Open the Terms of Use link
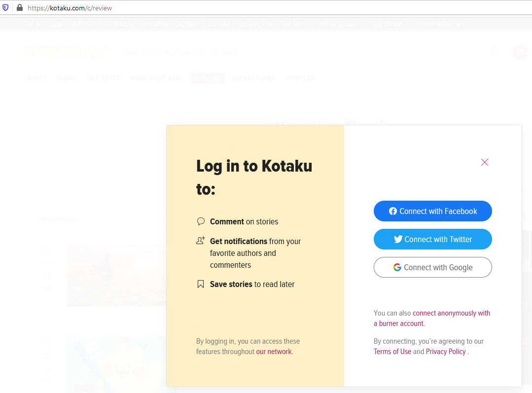The width and height of the screenshot is (532, 393). 392,352
